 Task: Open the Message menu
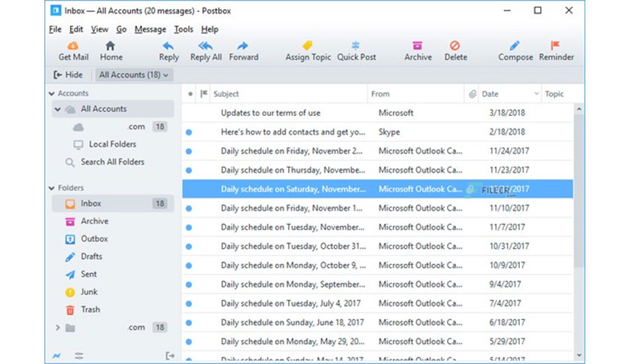coord(150,29)
